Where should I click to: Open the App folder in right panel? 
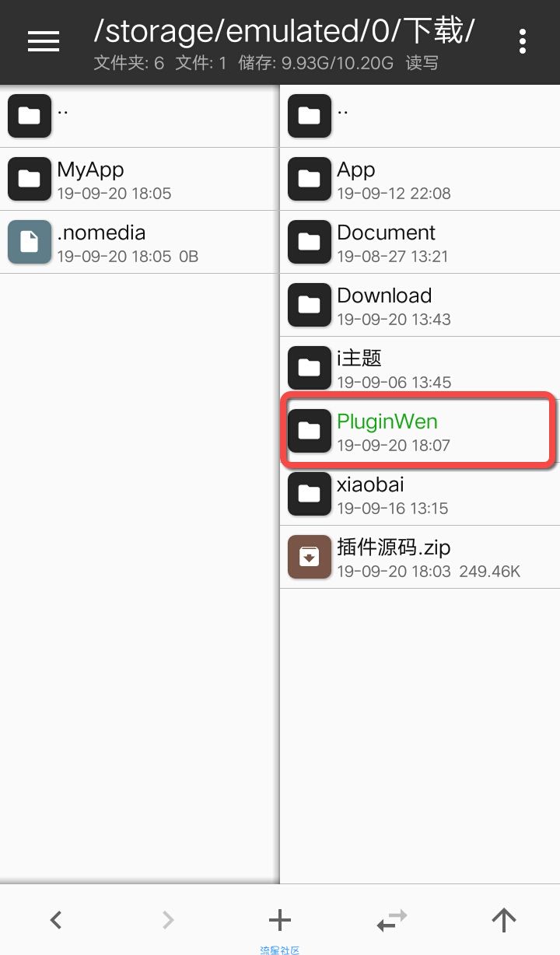pyautogui.click(x=420, y=179)
